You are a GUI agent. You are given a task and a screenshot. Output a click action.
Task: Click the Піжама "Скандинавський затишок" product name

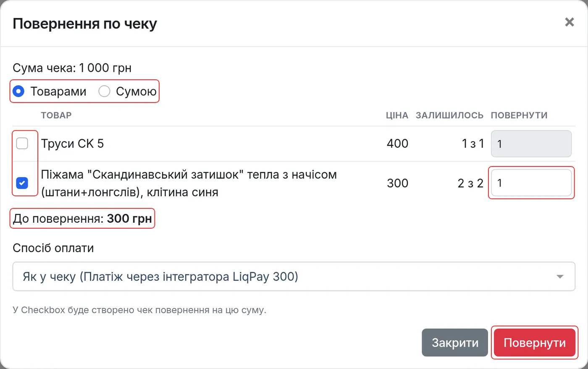pyautogui.click(x=189, y=183)
